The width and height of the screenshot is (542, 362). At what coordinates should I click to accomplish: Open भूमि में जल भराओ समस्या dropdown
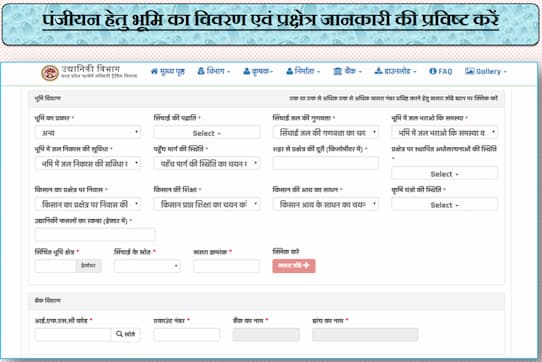click(x=445, y=132)
